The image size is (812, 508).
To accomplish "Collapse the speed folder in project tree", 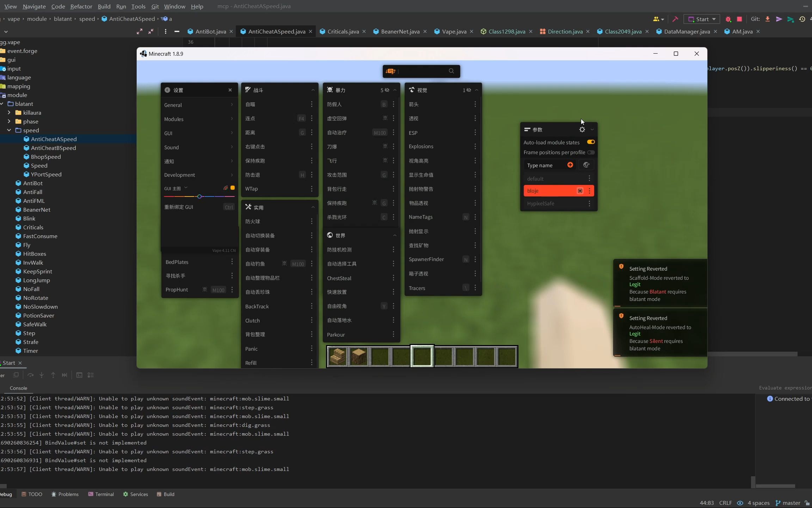I will click(9, 130).
